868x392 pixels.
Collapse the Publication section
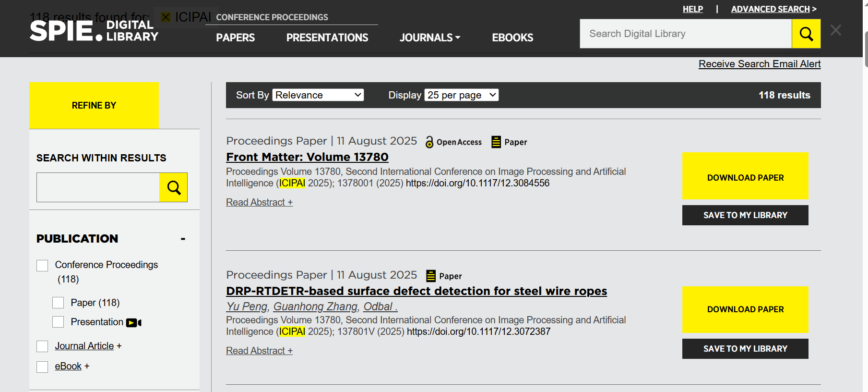[183, 239]
